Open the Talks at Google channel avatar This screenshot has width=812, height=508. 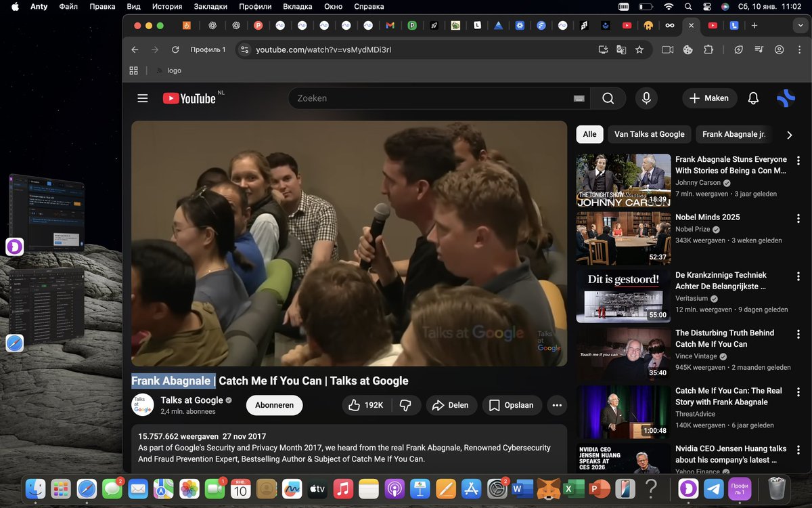142,404
